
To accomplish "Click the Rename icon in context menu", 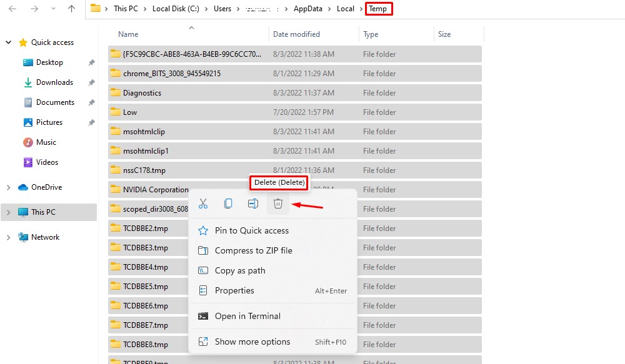I will pyautogui.click(x=253, y=204).
